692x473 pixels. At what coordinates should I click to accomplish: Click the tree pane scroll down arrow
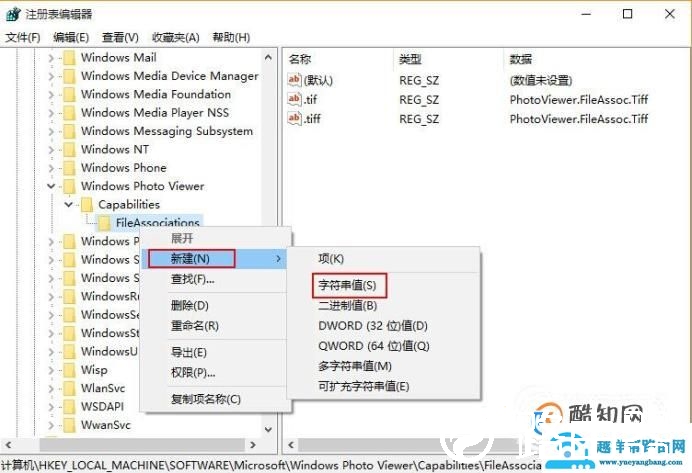click(268, 429)
